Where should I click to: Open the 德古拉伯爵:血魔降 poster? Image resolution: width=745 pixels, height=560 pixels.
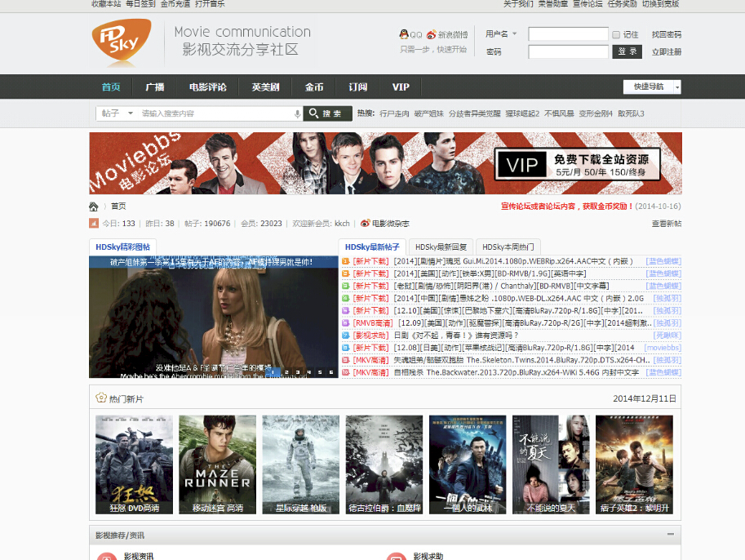click(x=384, y=464)
